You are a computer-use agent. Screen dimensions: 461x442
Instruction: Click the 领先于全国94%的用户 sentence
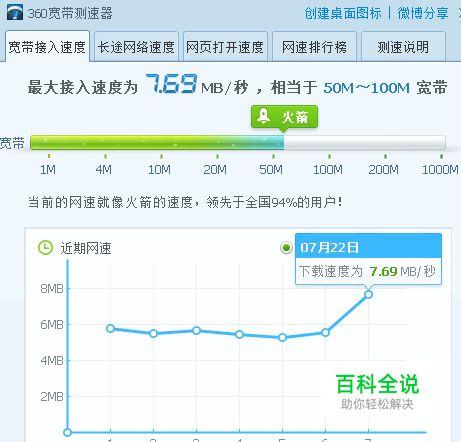tap(274, 202)
